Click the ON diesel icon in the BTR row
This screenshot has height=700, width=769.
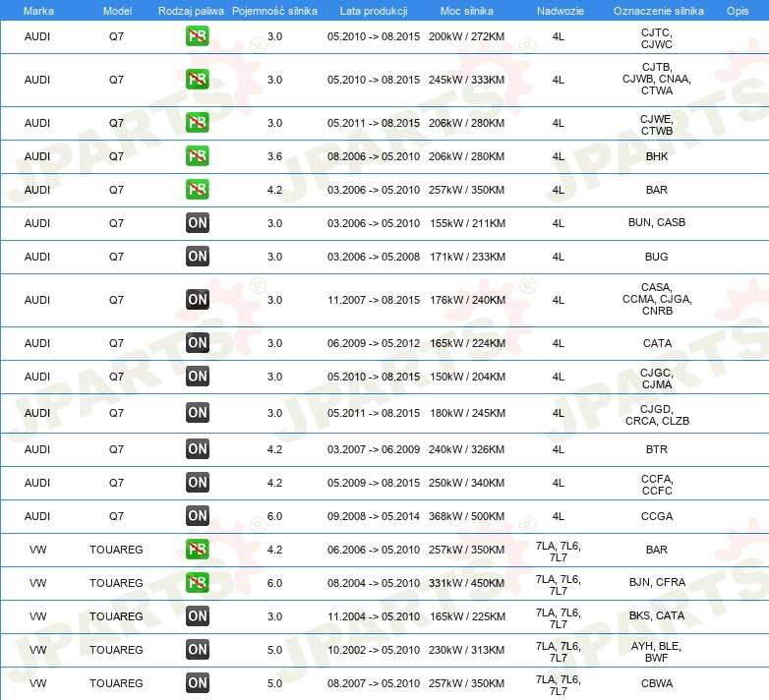[x=197, y=448]
